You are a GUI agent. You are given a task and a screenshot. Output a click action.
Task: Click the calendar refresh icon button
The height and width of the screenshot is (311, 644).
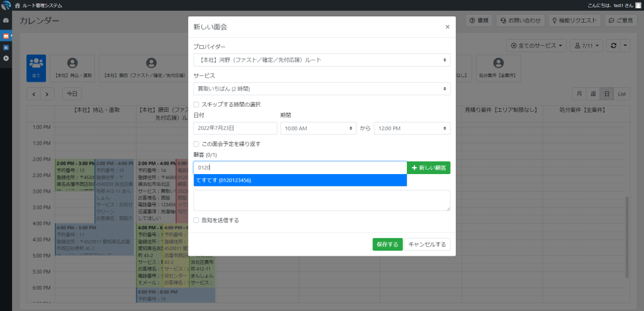pos(613,46)
